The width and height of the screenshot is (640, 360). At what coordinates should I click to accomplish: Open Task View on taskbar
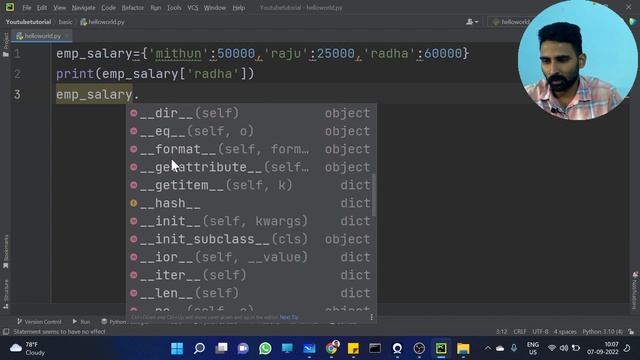221,349
